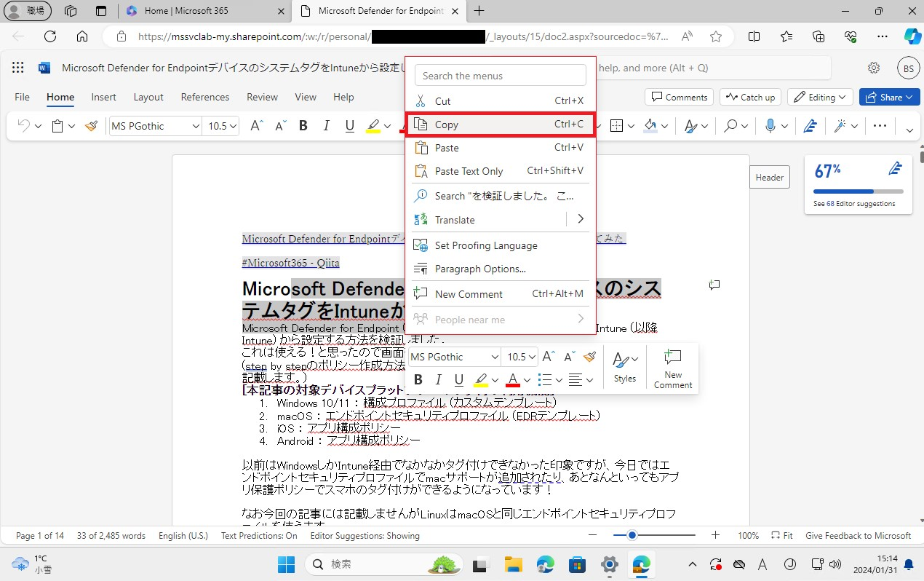Open the BS account profile circle
Viewport: 924px width, 581px height.
[909, 68]
